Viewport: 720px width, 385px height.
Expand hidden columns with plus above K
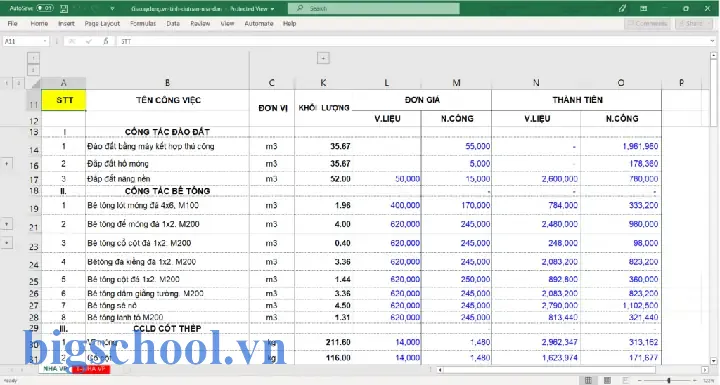coord(323,58)
